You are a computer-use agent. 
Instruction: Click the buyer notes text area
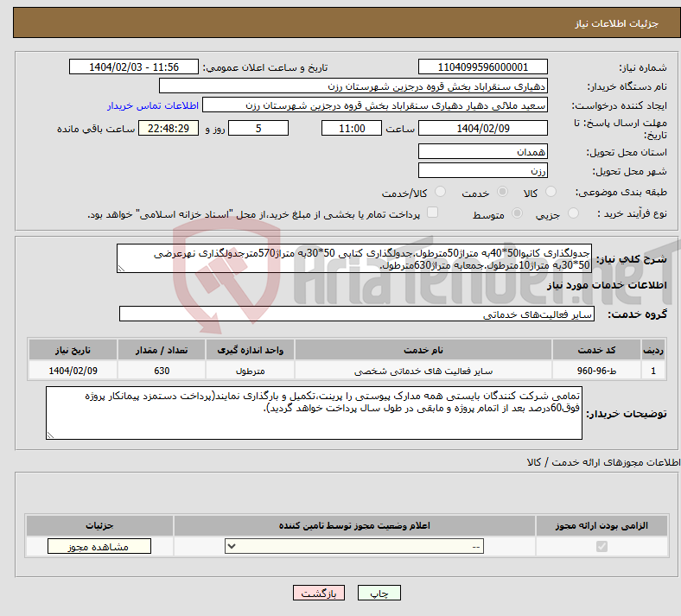pyautogui.click(x=314, y=413)
